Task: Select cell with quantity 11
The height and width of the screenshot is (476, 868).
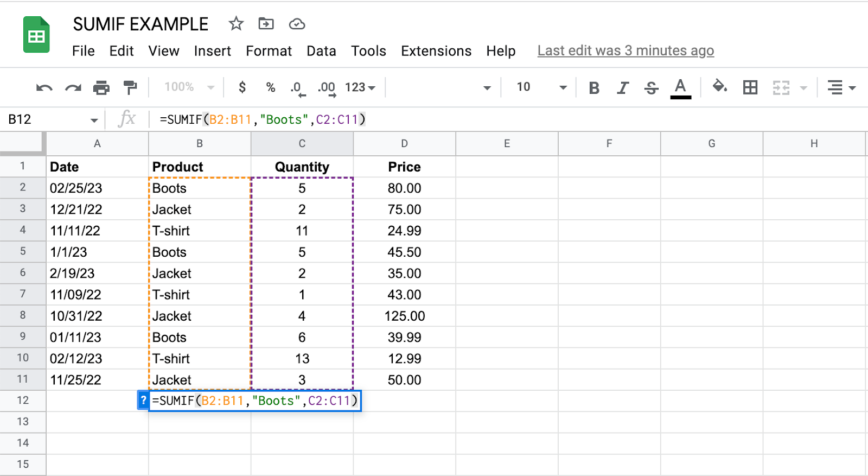Action: [x=302, y=231]
